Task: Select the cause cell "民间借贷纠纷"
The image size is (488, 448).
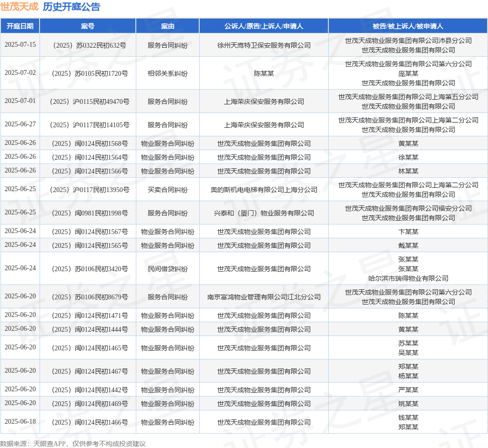Action: pyautogui.click(x=167, y=269)
